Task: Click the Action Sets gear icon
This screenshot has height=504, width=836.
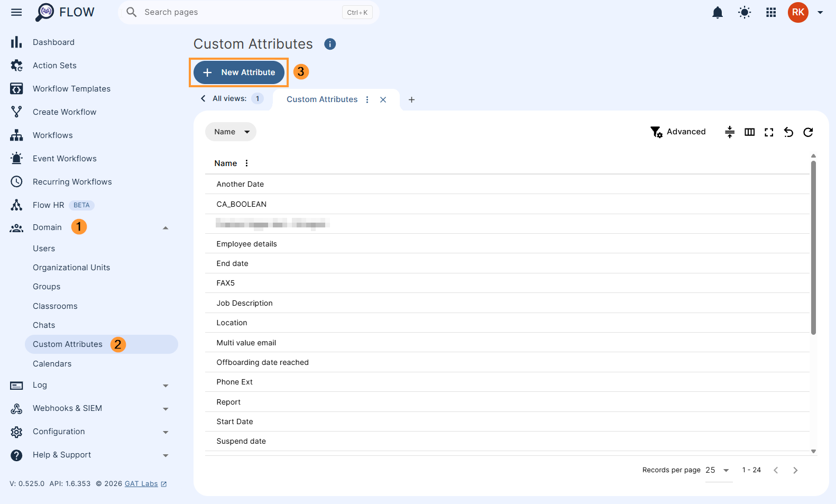Action: point(16,66)
